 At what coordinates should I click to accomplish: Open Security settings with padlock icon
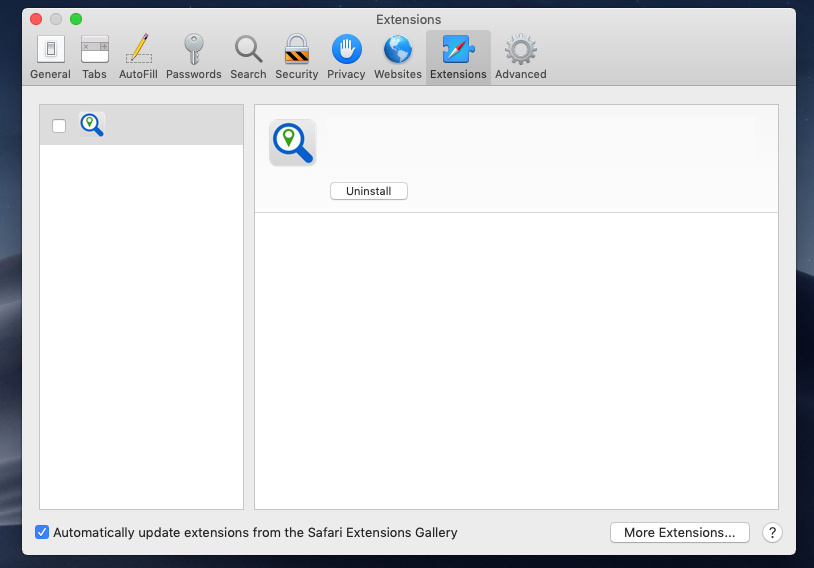[x=296, y=57]
